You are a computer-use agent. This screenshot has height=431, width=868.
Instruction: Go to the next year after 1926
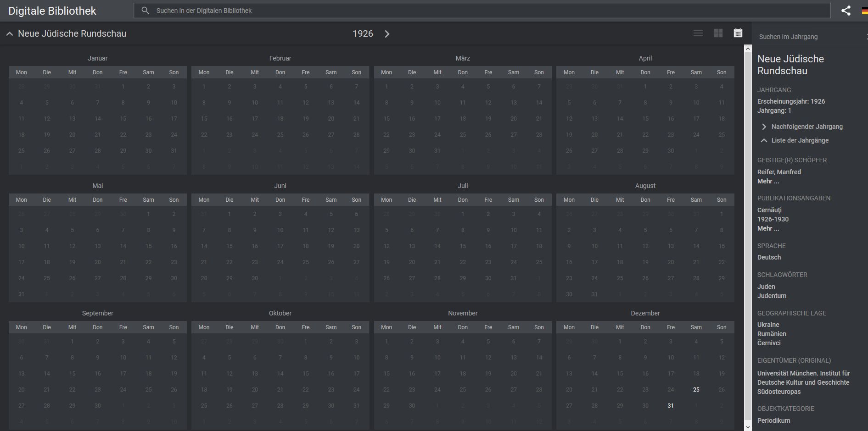(387, 34)
